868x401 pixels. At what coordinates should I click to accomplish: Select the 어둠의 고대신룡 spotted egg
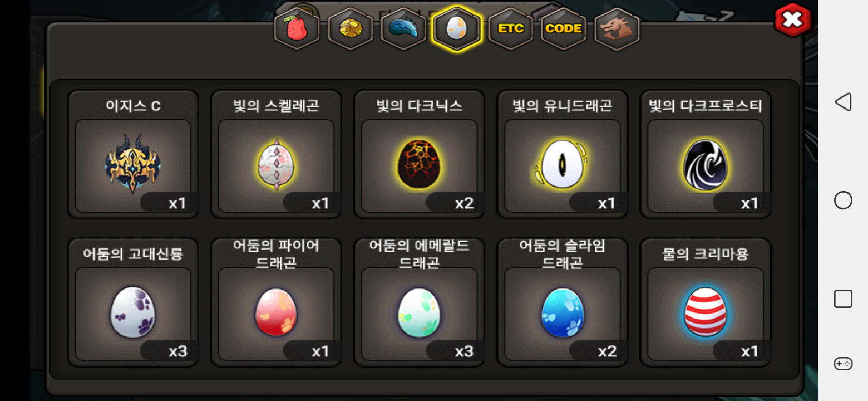(x=133, y=302)
